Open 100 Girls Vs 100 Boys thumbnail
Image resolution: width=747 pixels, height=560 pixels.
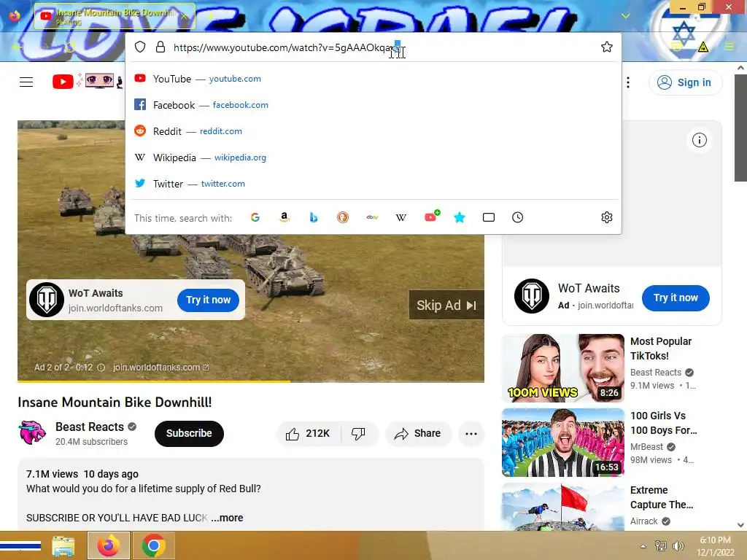click(x=562, y=443)
